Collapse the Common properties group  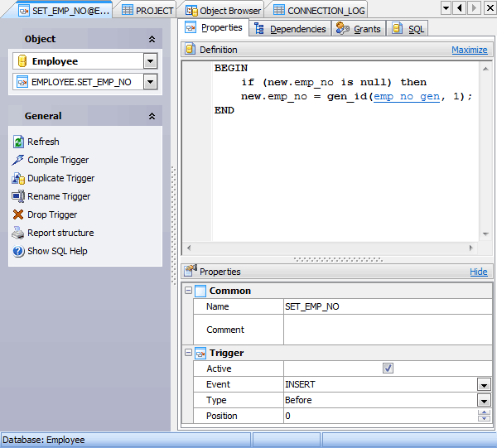[188, 291]
